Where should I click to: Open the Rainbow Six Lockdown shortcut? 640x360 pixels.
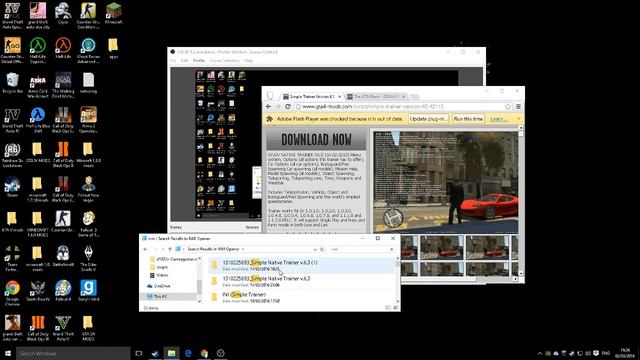click(12, 154)
